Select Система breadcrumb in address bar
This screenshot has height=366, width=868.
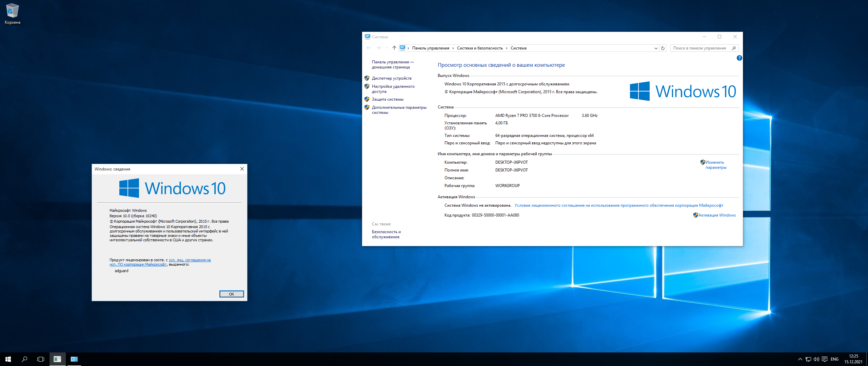coord(518,48)
